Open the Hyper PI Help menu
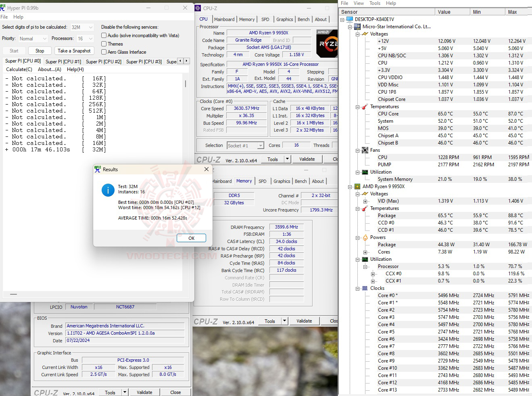Viewport: 532px width, 396px height. tap(18, 17)
